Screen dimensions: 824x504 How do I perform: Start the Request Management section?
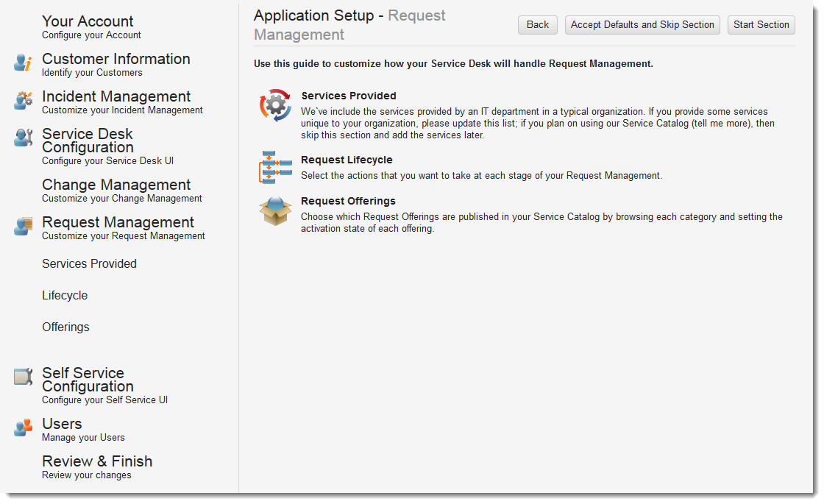click(x=761, y=24)
